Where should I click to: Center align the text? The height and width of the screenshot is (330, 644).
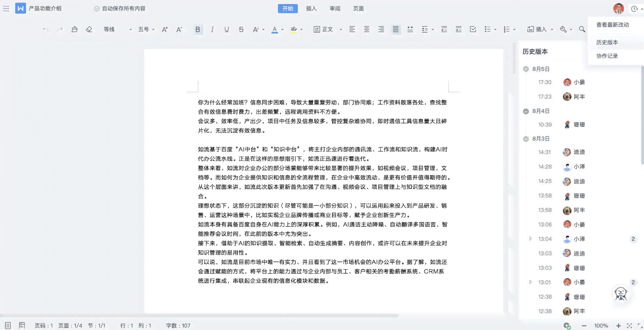367,29
